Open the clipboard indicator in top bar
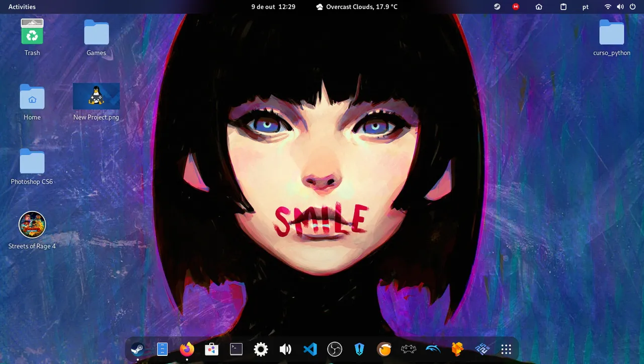 [563, 7]
